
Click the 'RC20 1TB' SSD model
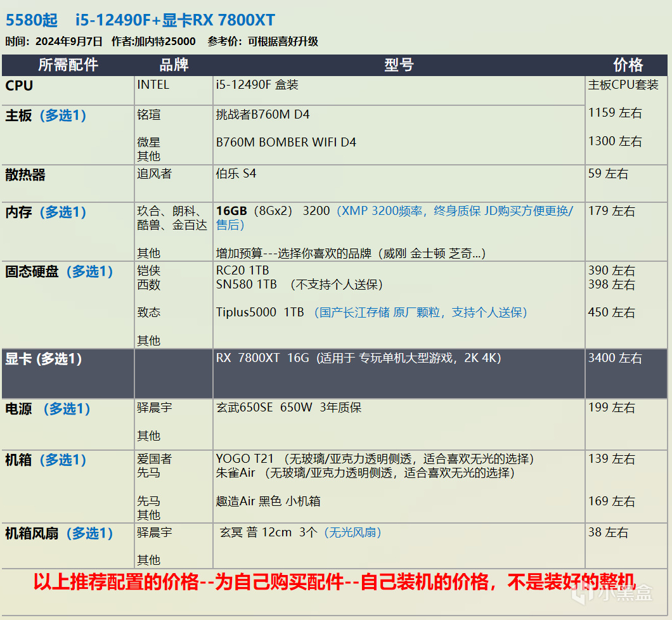[243, 270]
